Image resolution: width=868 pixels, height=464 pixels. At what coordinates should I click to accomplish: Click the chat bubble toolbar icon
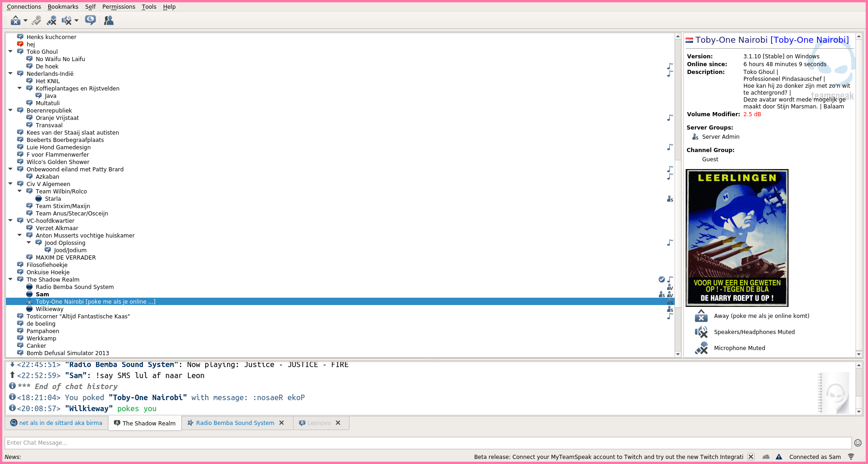(x=90, y=20)
